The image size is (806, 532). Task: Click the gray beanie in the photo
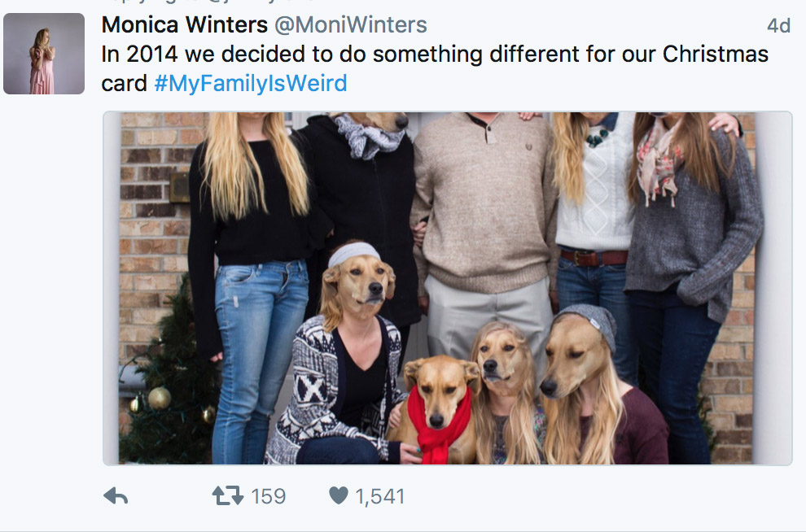[x=589, y=322]
